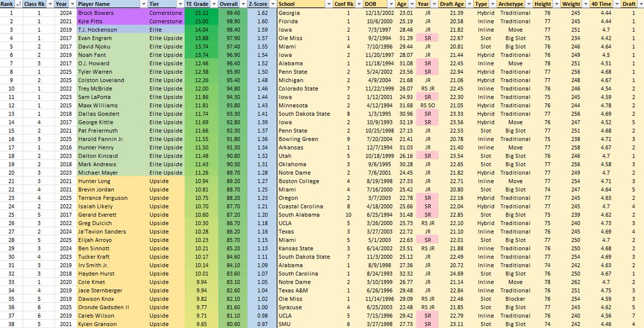Image resolution: width=644 pixels, height=328 pixels.
Task: Click the Sam LaPorta name cell
Action: (x=112, y=97)
